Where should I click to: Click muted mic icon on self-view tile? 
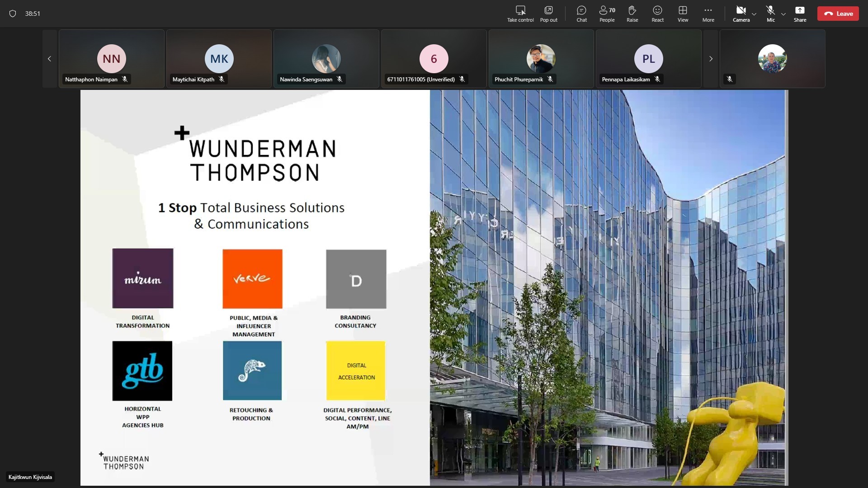(729, 79)
